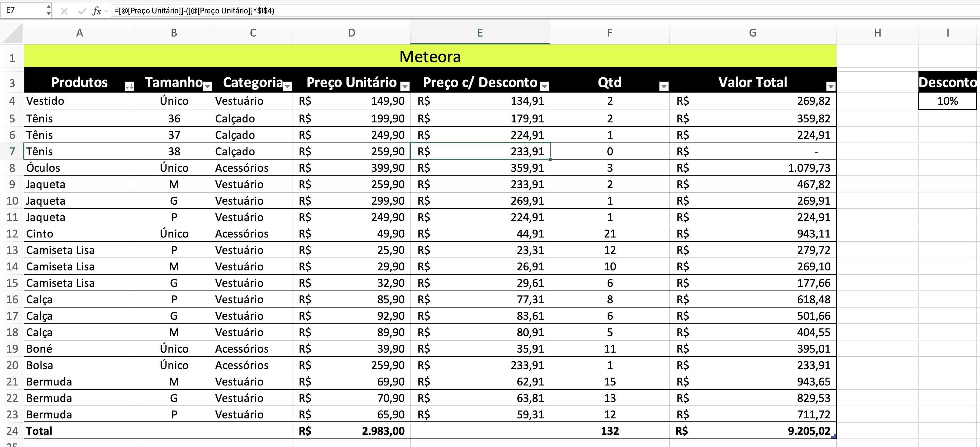Viewport: 980px width, 447px height.
Task: Click the Meteora title banner cell
Action: coord(430,57)
